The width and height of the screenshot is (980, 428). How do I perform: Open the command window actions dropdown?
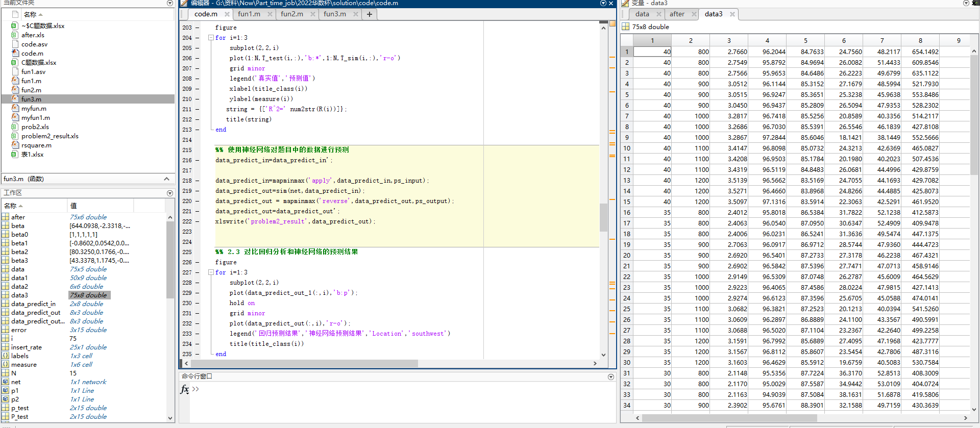point(611,376)
